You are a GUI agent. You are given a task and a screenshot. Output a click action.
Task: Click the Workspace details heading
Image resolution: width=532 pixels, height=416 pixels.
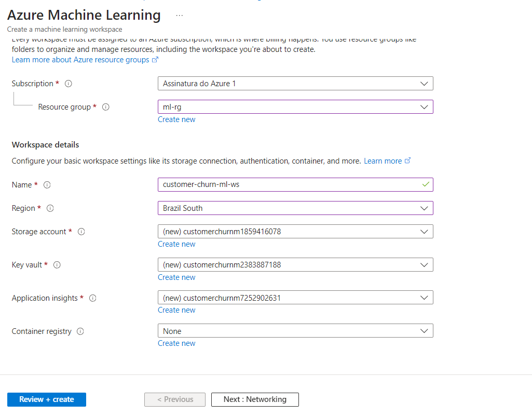point(46,145)
